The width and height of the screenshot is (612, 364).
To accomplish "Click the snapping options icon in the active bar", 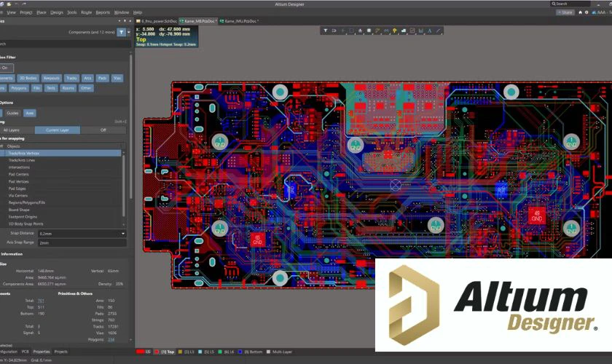I will [x=334, y=31].
